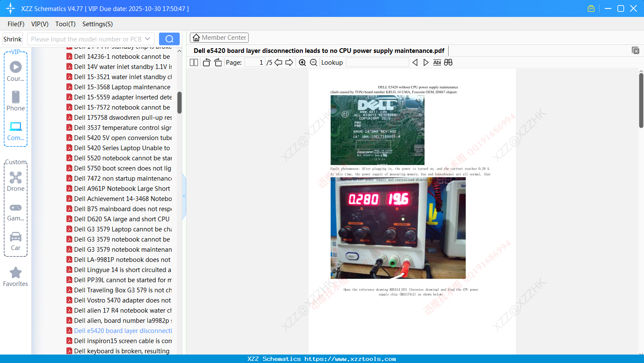Toggle the two-page layout view icon
Screen dimensions: 644x363
[x=194, y=62]
